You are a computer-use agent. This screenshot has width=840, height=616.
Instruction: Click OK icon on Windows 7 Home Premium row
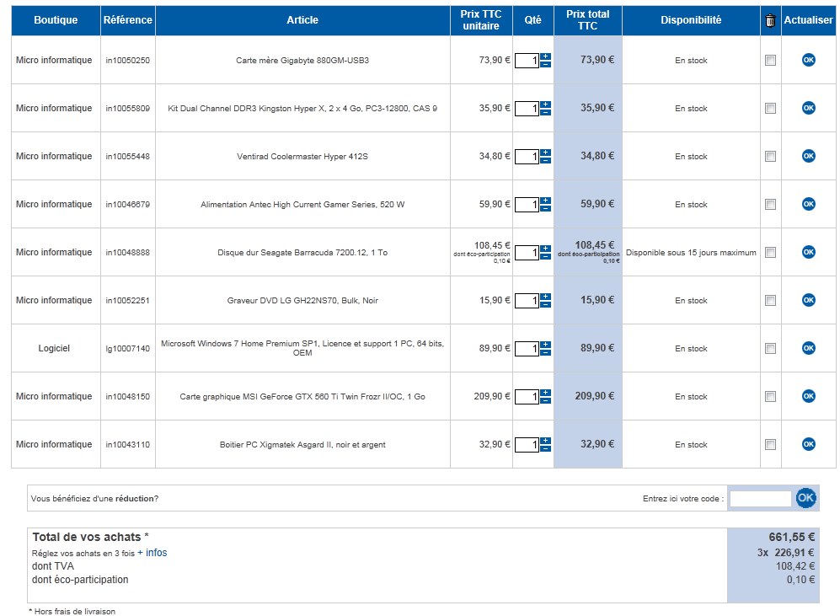[808, 348]
